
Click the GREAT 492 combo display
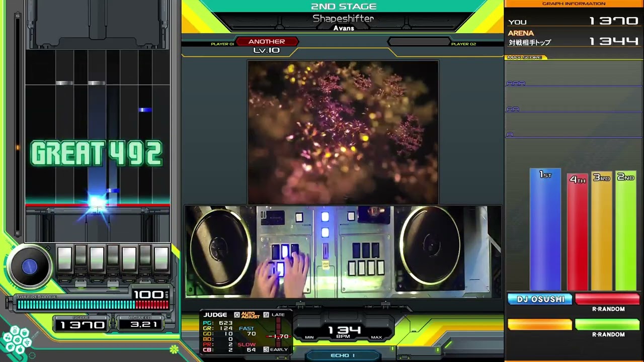pyautogui.click(x=97, y=154)
